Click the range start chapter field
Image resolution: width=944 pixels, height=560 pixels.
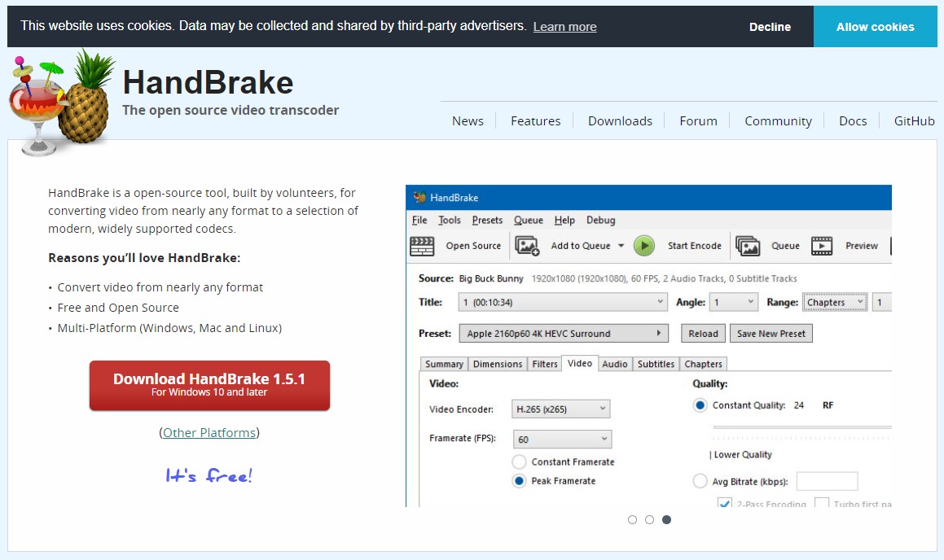882,302
